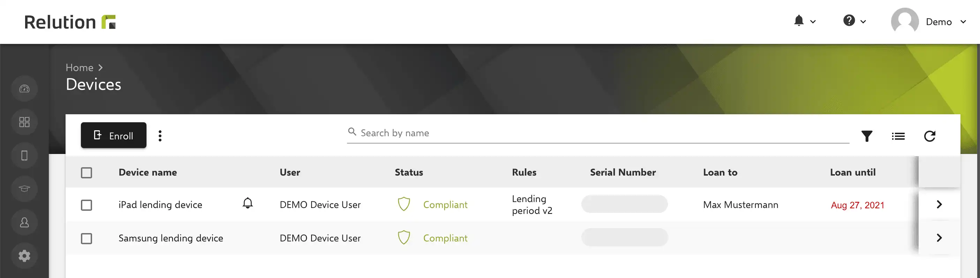Click DEMO Device User on iPad row

point(320,205)
